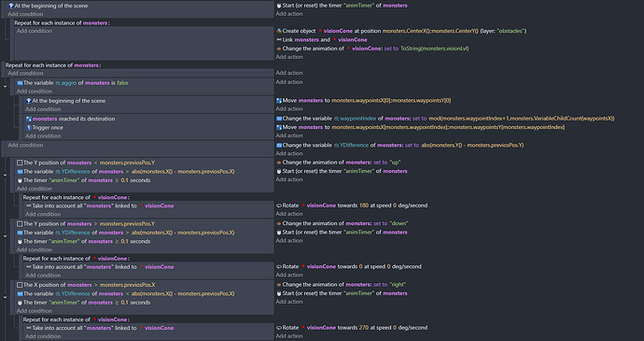Viewport: 644px width, 341px height.
Task: Select the 180 angle in Rotate visionCone
Action: point(364,206)
